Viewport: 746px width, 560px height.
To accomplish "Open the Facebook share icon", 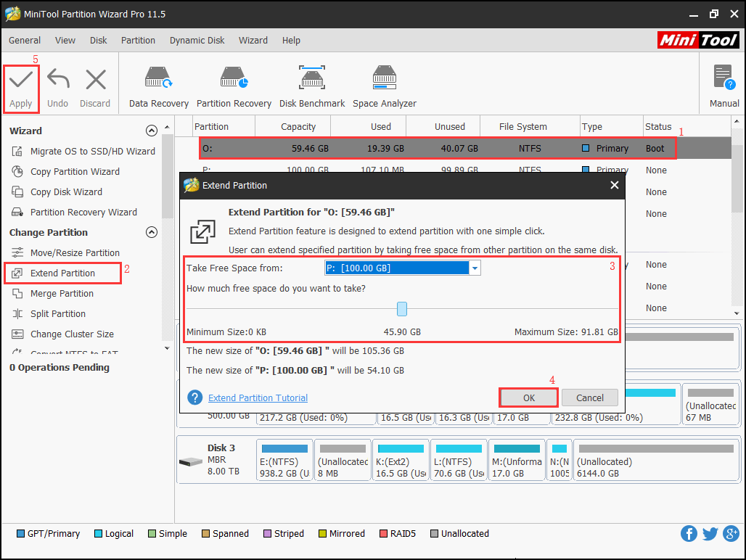I will pos(689,533).
